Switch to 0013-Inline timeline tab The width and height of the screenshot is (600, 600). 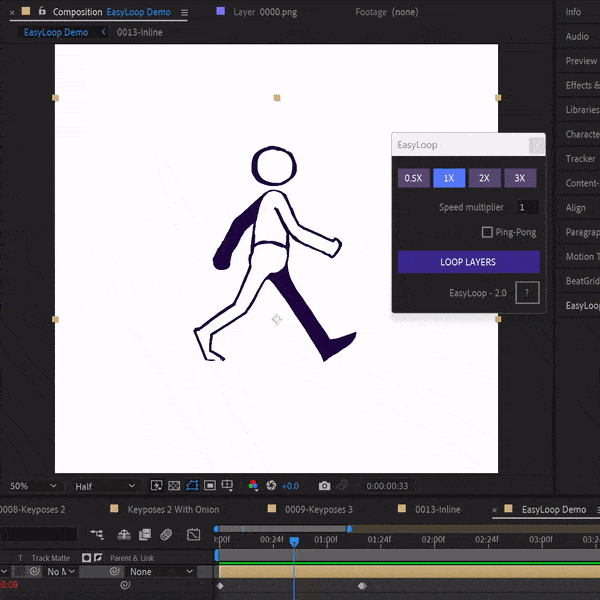[x=438, y=510]
